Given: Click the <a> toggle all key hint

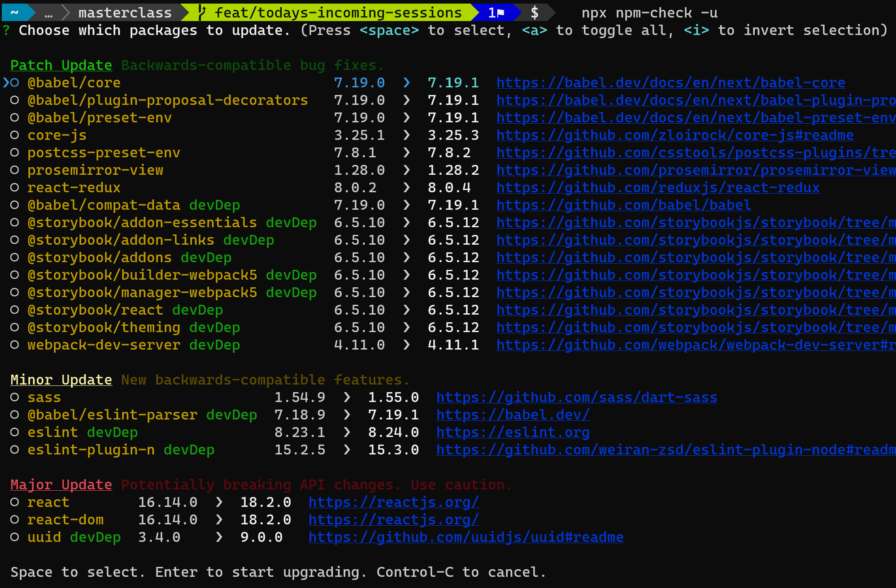Looking at the screenshot, I should click(x=535, y=30).
